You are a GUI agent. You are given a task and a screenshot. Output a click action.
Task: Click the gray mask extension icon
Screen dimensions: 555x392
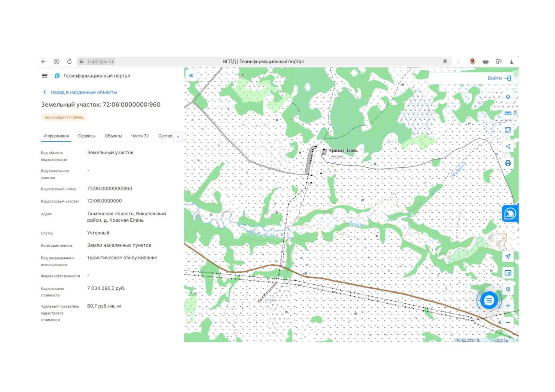coord(486,62)
